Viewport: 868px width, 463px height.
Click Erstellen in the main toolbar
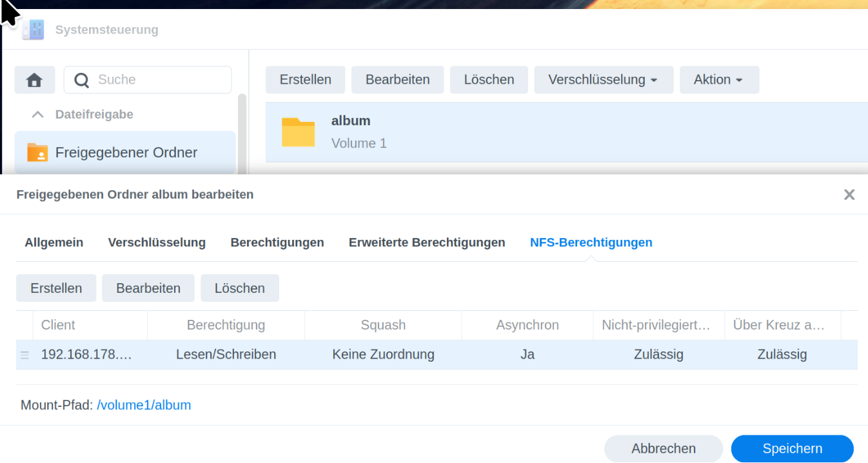[306, 80]
